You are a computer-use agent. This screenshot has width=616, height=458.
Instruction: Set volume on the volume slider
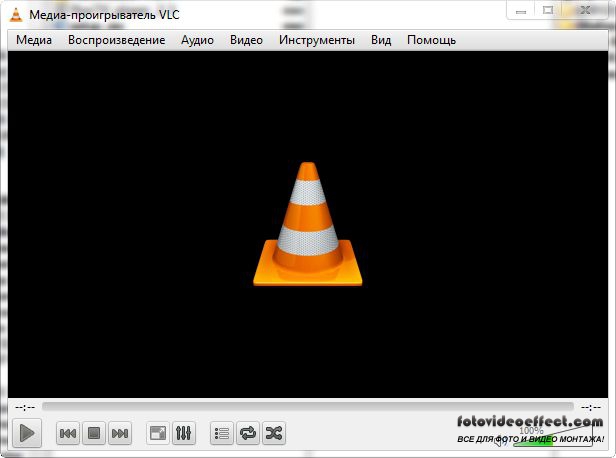[x=553, y=436]
